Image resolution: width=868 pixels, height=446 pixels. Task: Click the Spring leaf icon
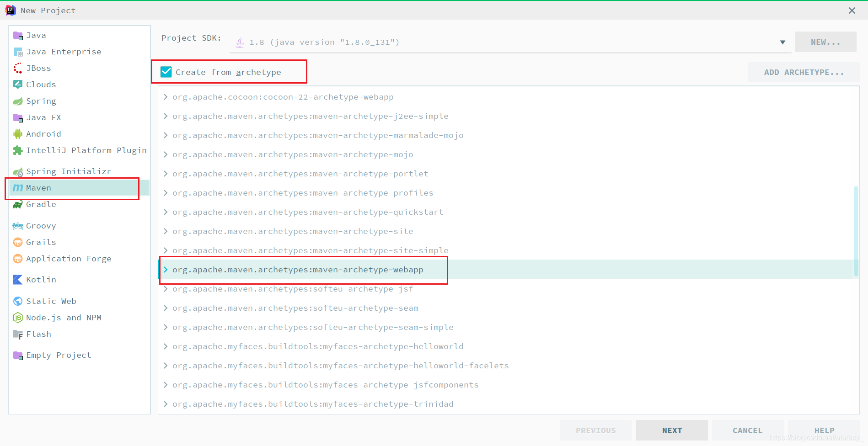(x=18, y=101)
